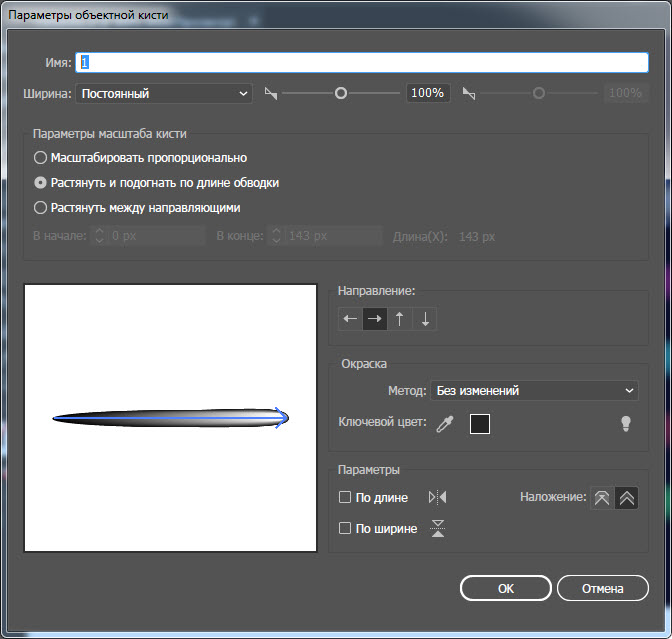Open colorization tips lightbulb
The image size is (672, 639).
click(626, 423)
